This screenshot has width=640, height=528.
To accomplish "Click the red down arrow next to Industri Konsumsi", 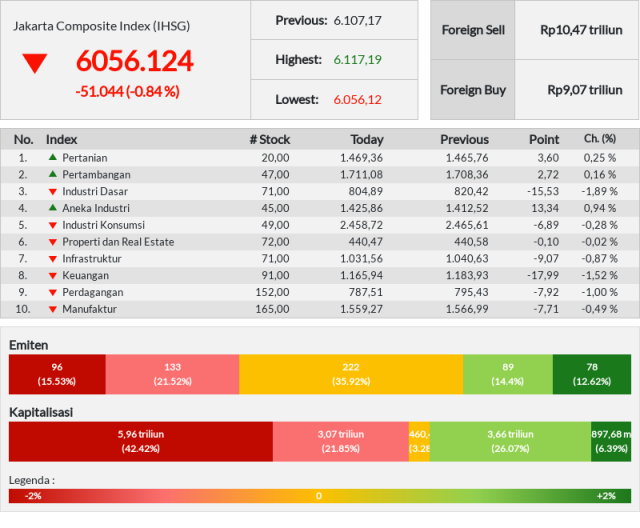I will 53,225.
